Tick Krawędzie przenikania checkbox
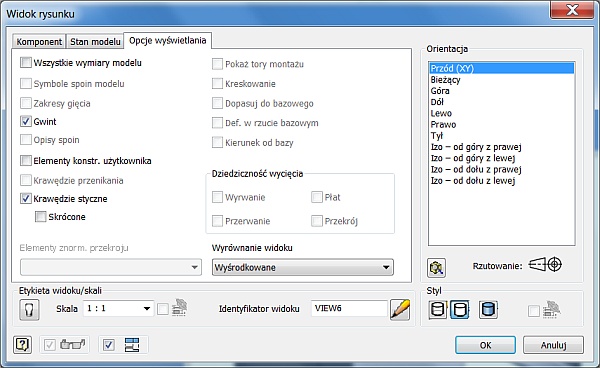The width and height of the screenshot is (600, 368). coord(26,180)
